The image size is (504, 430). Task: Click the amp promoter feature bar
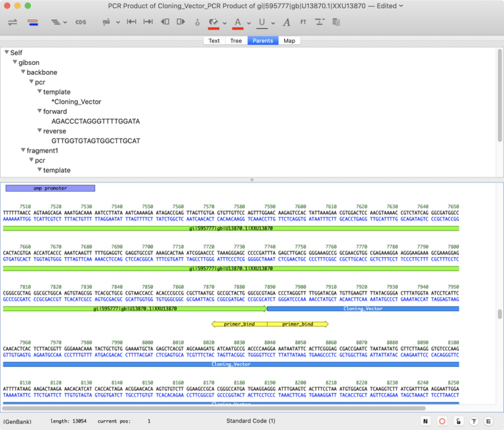point(50,188)
